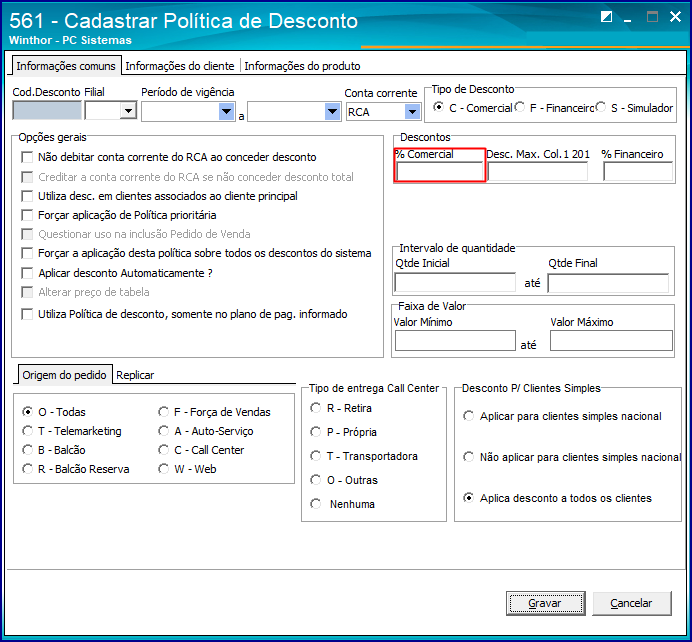This screenshot has height=642, width=692.
Task: Open the Informações do cliente tab
Action: tap(180, 66)
